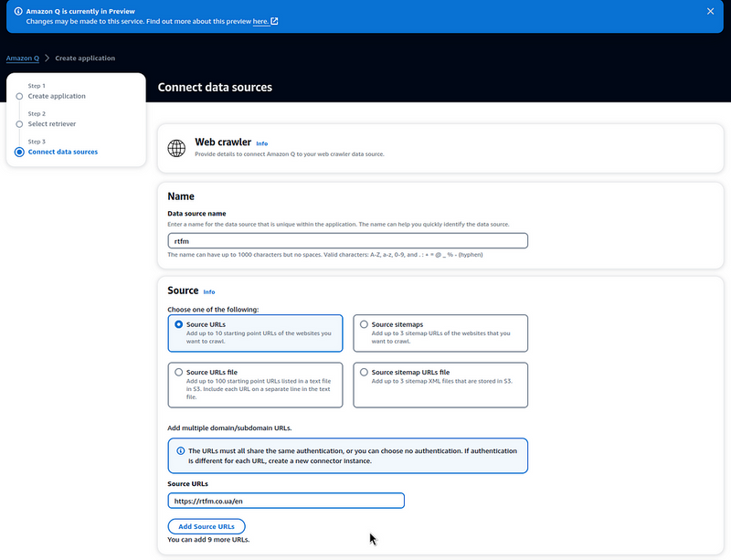The image size is (731, 560).
Task: Click the info icon in preview banner
Action: pyautogui.click(x=18, y=11)
